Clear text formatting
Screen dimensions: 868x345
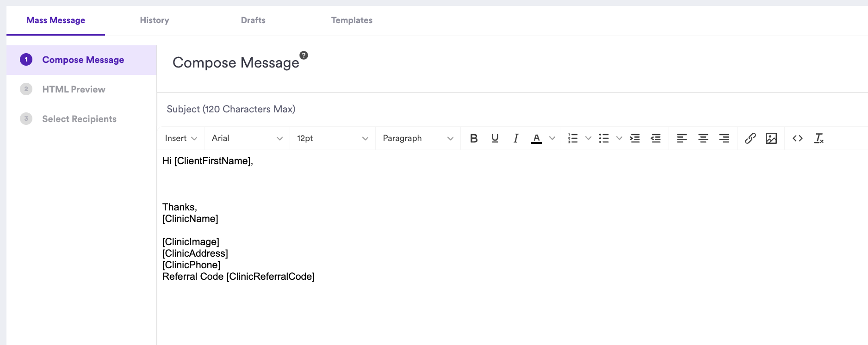click(x=819, y=138)
